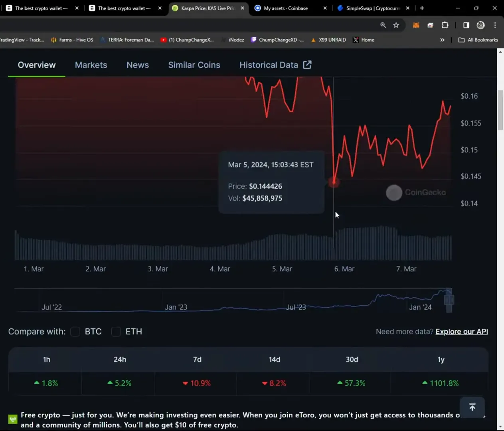The image size is (504, 431).
Task: Enable the BTC compare checkbox
Action: point(75,332)
